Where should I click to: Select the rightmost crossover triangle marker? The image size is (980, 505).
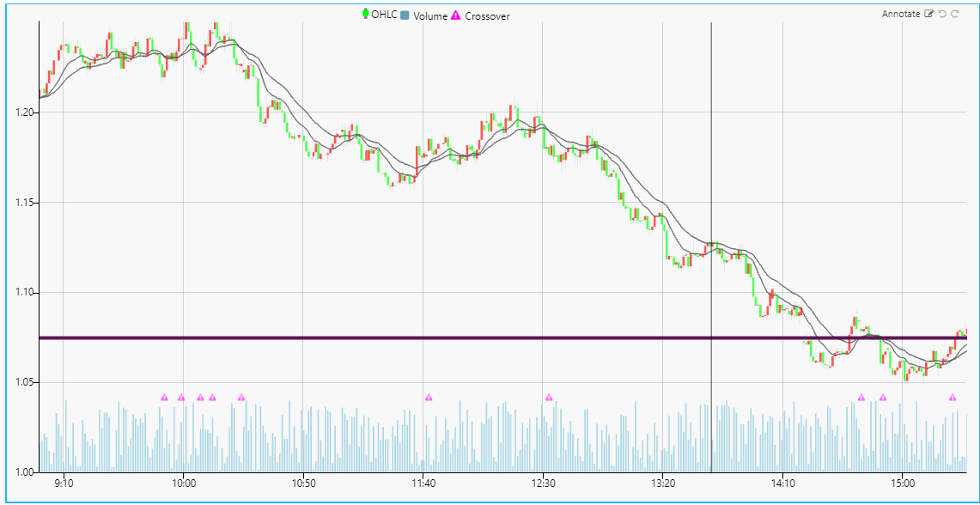[x=953, y=398]
